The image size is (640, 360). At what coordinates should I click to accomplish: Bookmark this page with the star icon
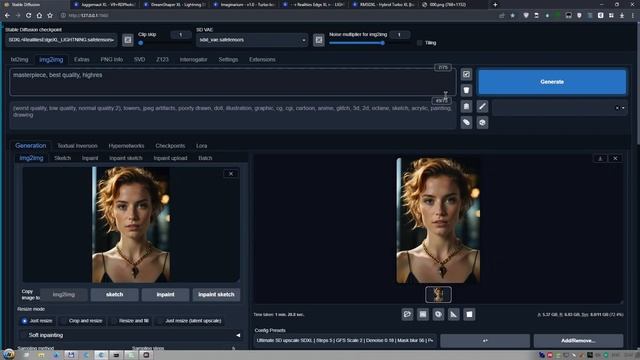click(x=50, y=16)
